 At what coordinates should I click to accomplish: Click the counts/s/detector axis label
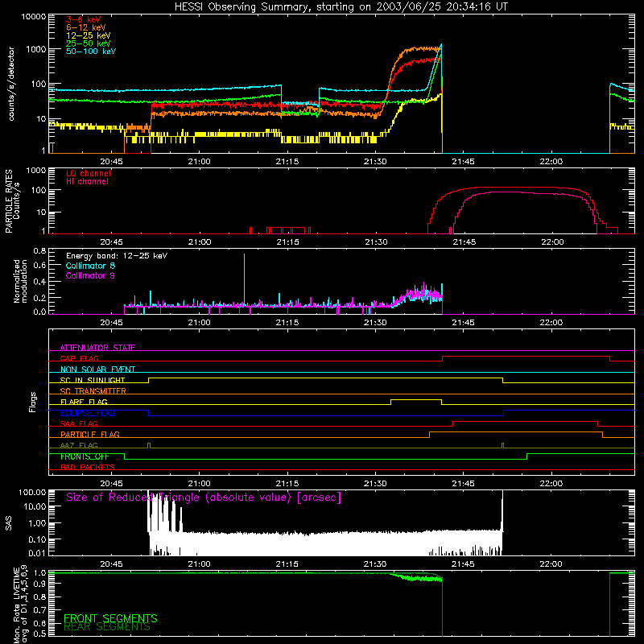11,84
